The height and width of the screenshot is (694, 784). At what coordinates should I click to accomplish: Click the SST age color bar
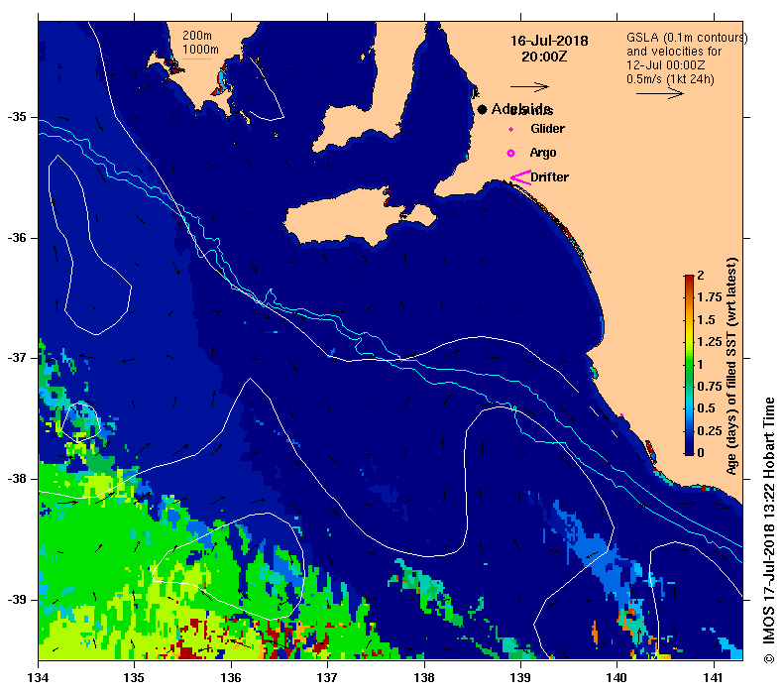tap(689, 365)
